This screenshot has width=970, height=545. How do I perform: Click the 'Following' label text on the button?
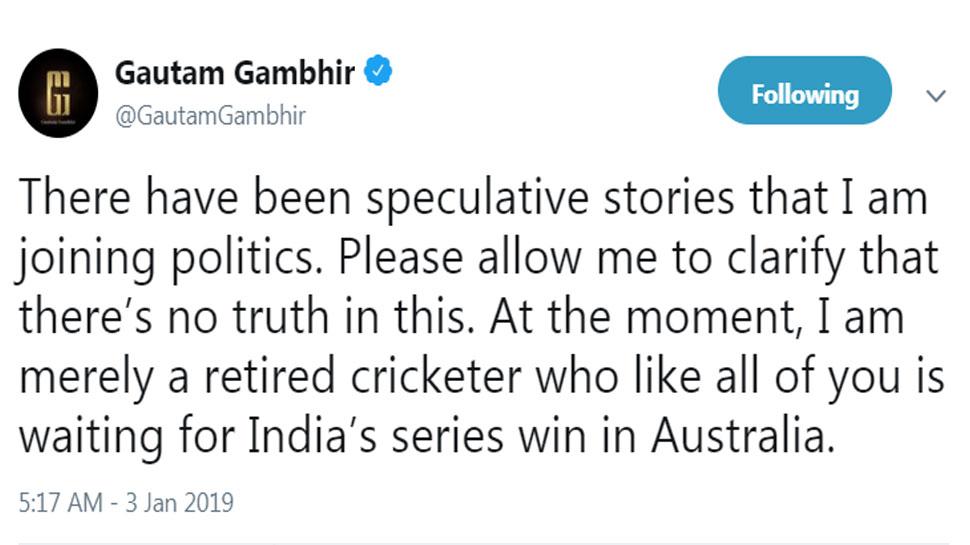(805, 94)
